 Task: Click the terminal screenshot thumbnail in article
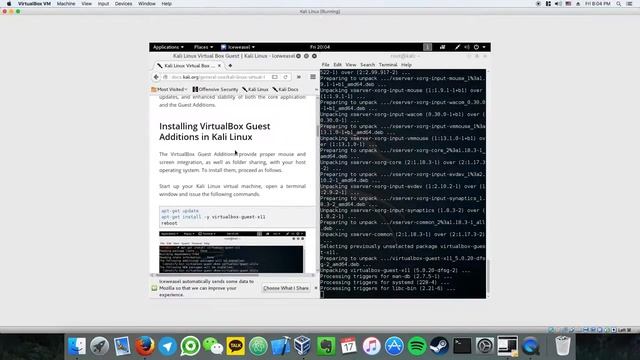[x=231, y=252]
